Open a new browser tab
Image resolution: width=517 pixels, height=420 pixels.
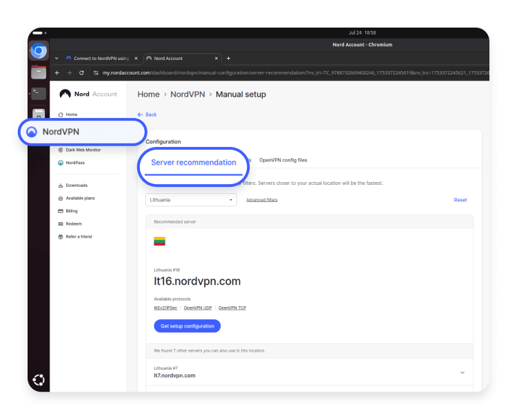[228, 59]
